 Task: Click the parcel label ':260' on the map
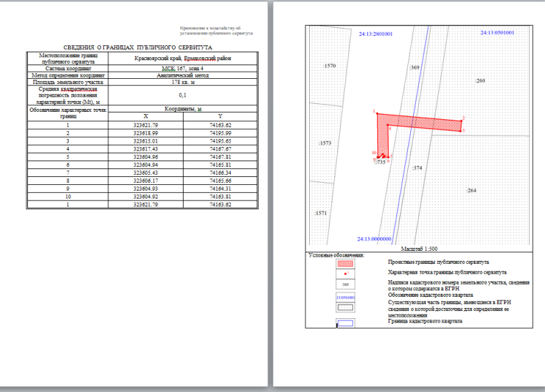click(480, 81)
